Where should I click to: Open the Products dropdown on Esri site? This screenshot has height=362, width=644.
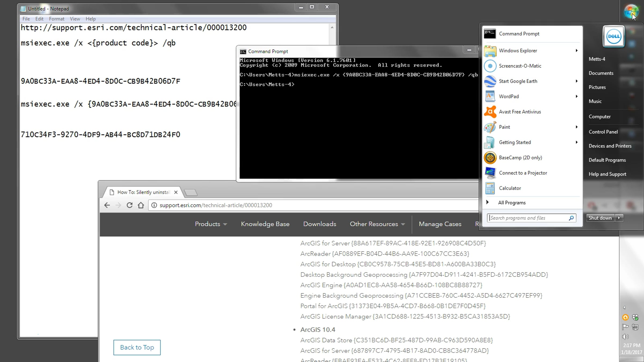[x=211, y=224]
